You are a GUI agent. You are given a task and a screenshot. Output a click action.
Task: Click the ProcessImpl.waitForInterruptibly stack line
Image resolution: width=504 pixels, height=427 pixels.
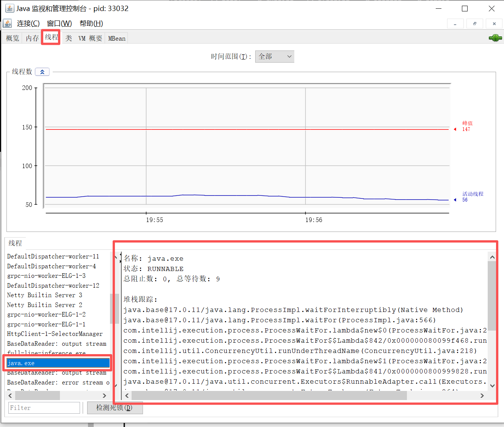pyautogui.click(x=293, y=310)
